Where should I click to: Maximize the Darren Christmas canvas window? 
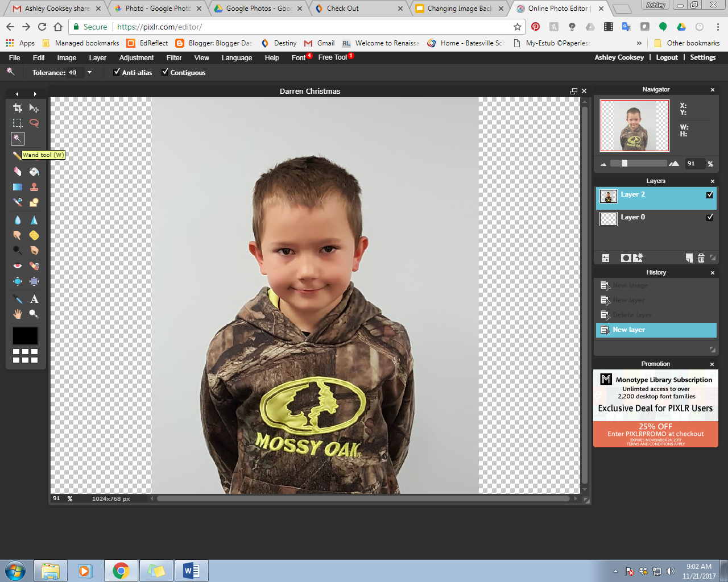point(574,91)
